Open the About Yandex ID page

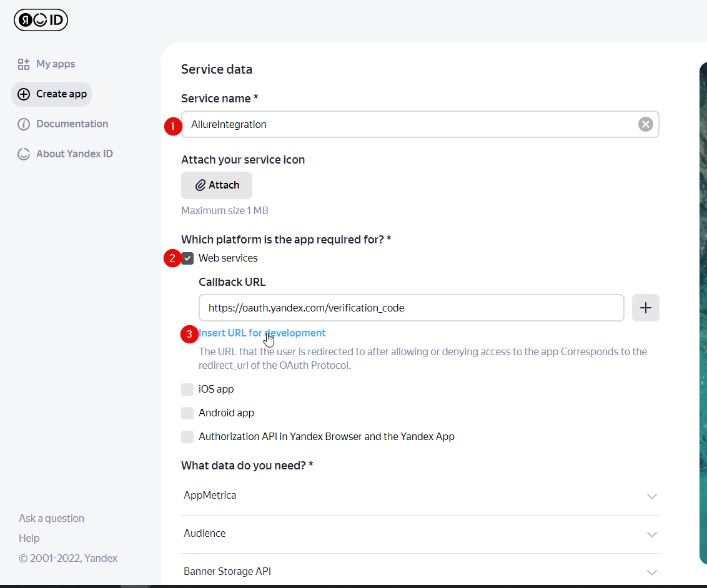tap(73, 154)
